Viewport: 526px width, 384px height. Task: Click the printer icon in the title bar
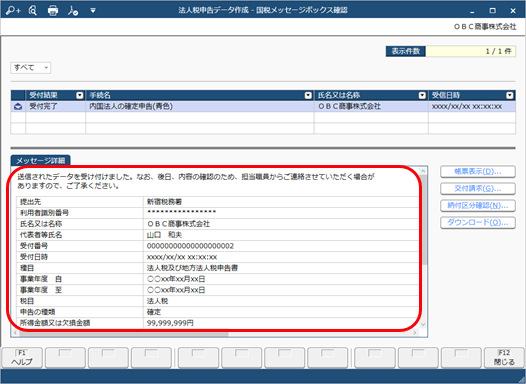pos(53,10)
